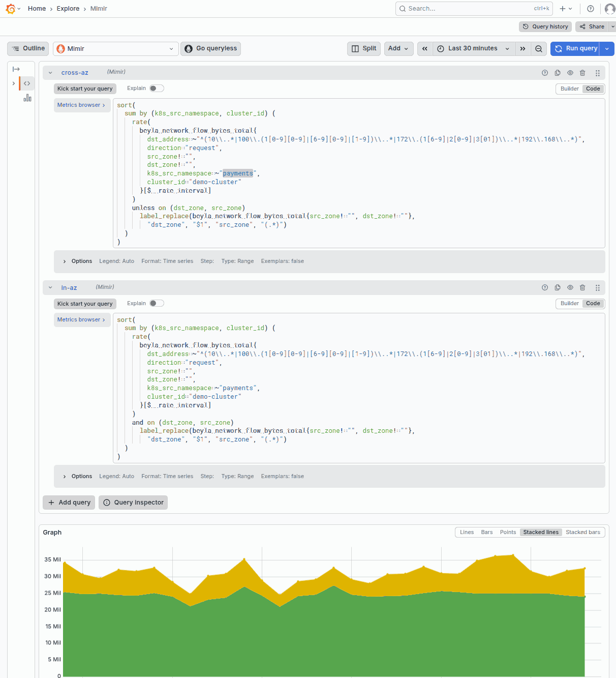The height and width of the screenshot is (678, 616).
Task: Open the Mimir data source picker
Action: pyautogui.click(x=116, y=49)
